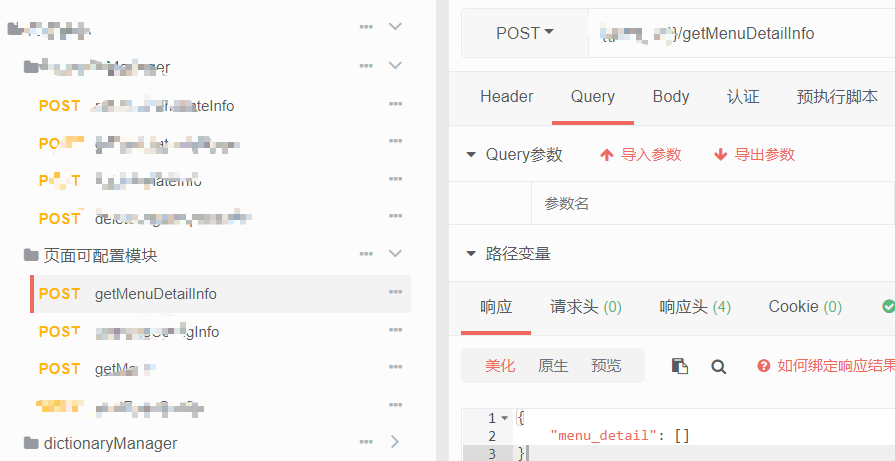Collapse the 路径变量 section triangle
Screen dimensions: 895x461
coord(471,253)
